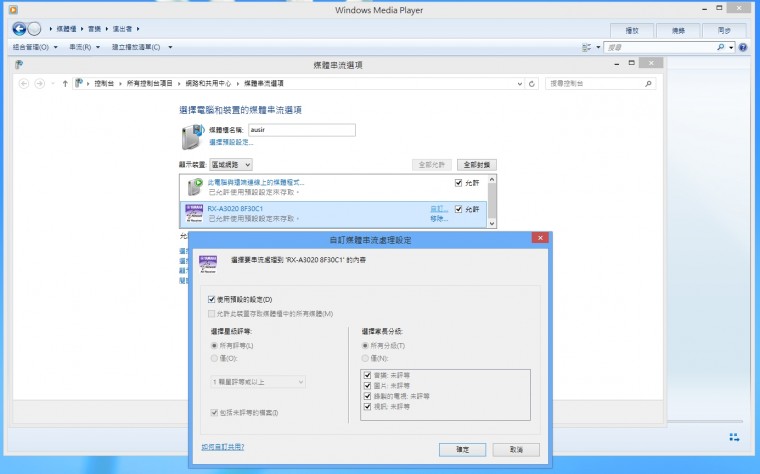The height and width of the screenshot is (474, 760).
Task: Select the only (N) parental rating radio button
Action: [x=365, y=358]
